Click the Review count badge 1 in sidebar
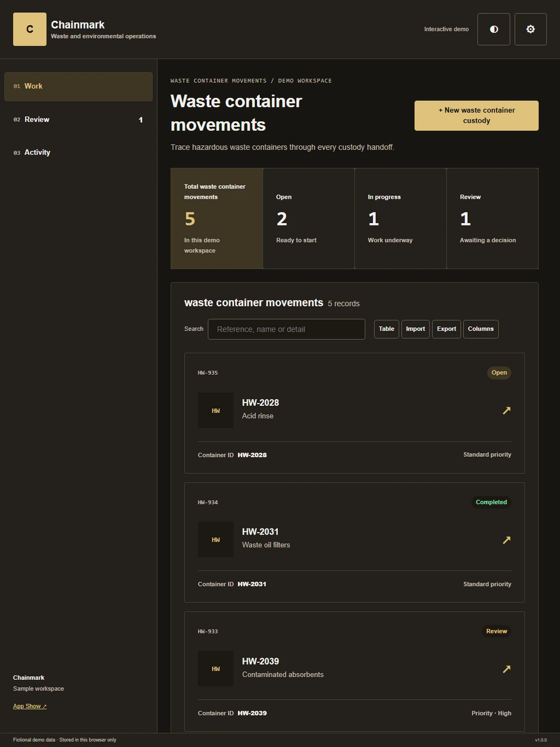The image size is (560, 747). click(140, 120)
